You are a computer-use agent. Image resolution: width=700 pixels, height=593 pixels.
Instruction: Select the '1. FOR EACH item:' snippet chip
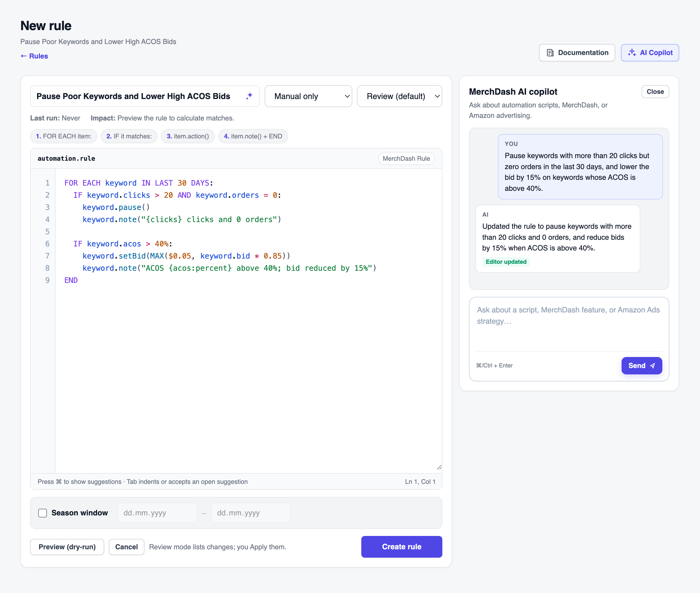(x=63, y=136)
